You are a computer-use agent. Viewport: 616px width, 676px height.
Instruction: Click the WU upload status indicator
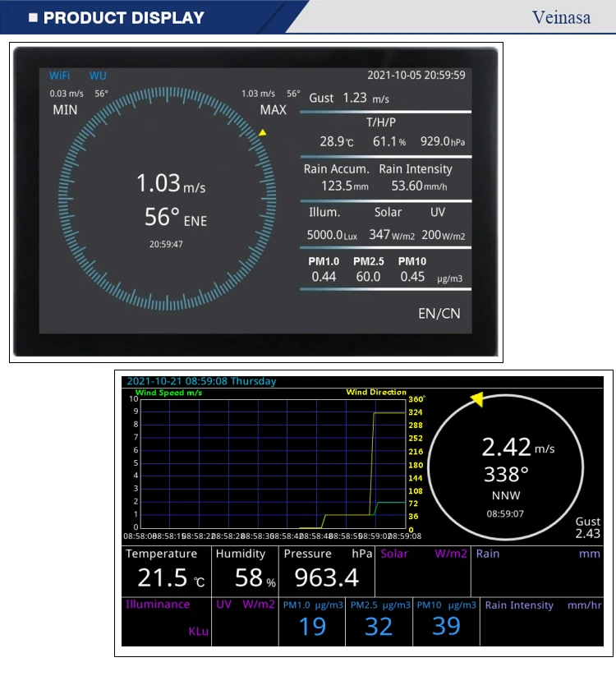point(98,76)
